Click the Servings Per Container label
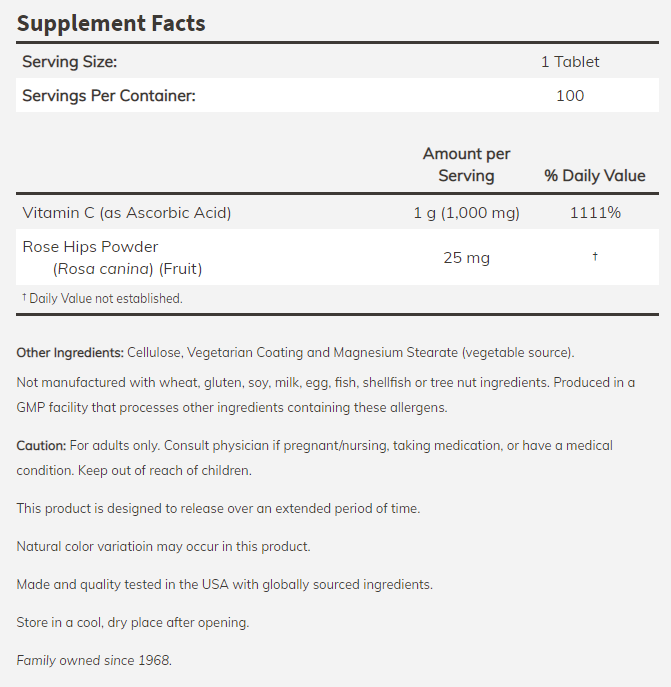This screenshot has height=687, width=671. pos(108,96)
